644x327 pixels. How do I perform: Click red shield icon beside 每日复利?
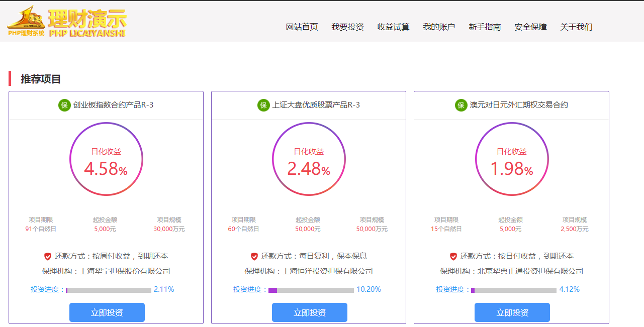pos(254,256)
